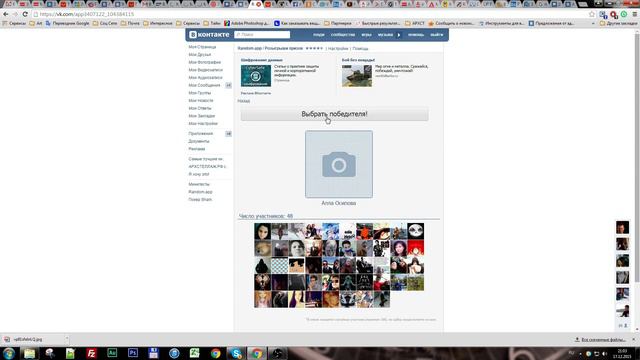This screenshot has height=360, width=640.
Task: Click large camera placeholder winner photo
Action: tap(339, 164)
